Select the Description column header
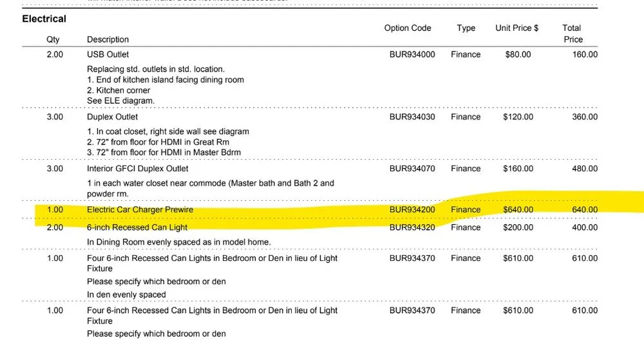This screenshot has height=360, width=644. click(108, 39)
